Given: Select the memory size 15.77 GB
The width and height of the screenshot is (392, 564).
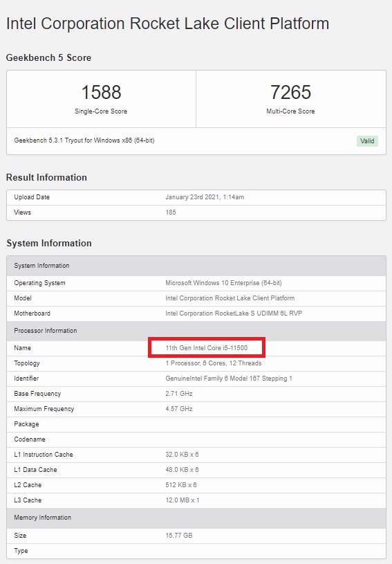Looking at the screenshot, I should 178,535.
